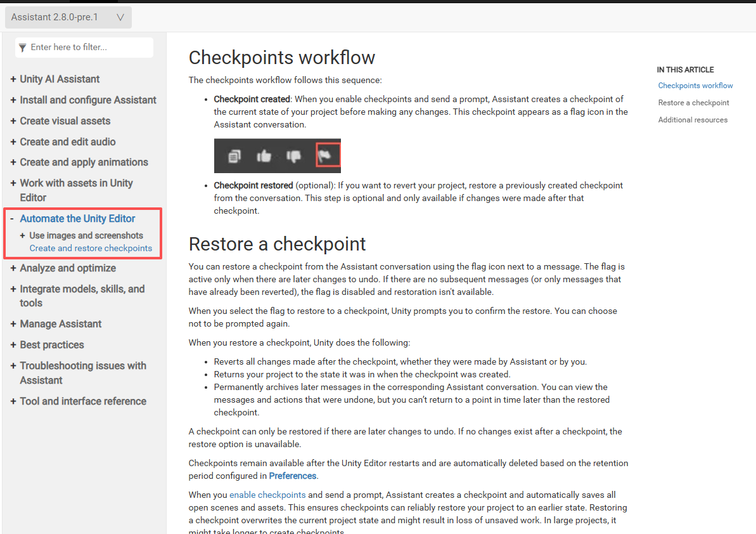Expand Create and apply animations
Viewport: 756px width, 534px height.
pos(13,162)
